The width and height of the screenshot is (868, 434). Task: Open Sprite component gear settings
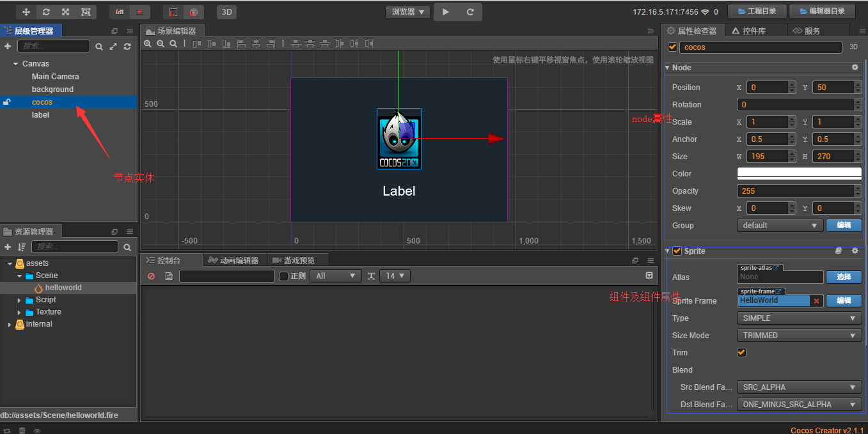855,251
